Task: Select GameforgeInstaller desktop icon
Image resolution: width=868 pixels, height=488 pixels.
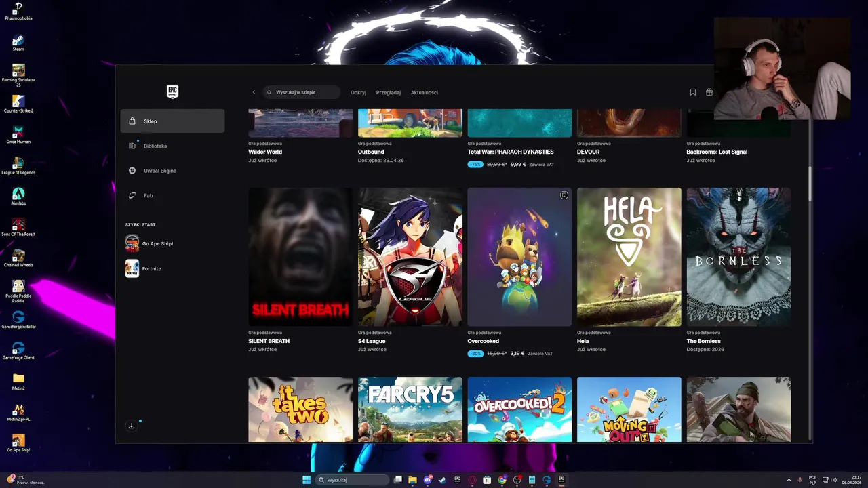Action: pos(18,320)
